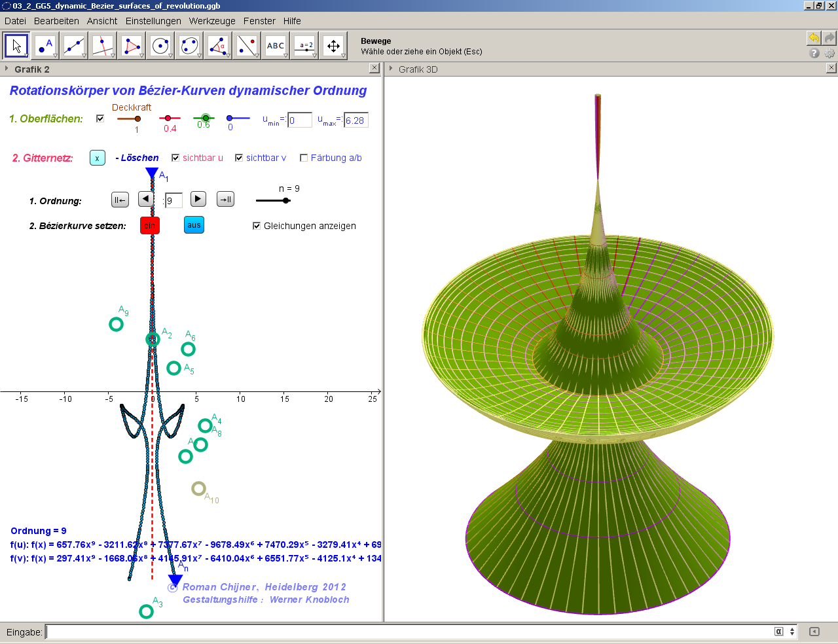Select the New Point tool
The image size is (838, 644).
[x=45, y=46]
